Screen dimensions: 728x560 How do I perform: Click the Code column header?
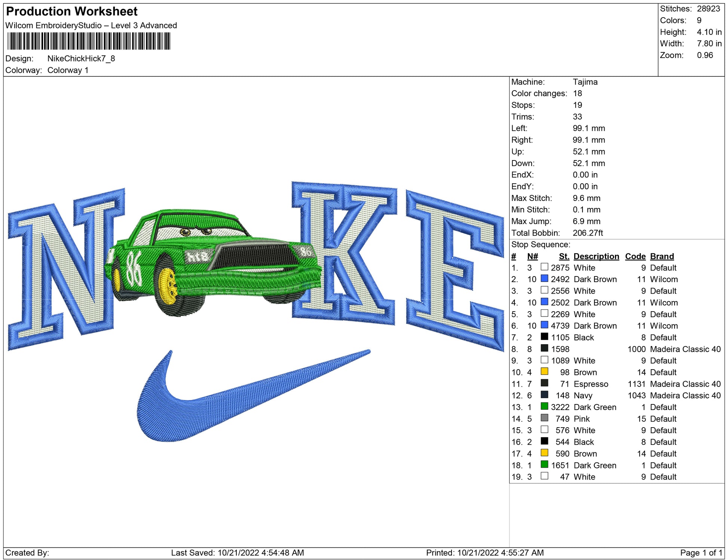(x=635, y=256)
